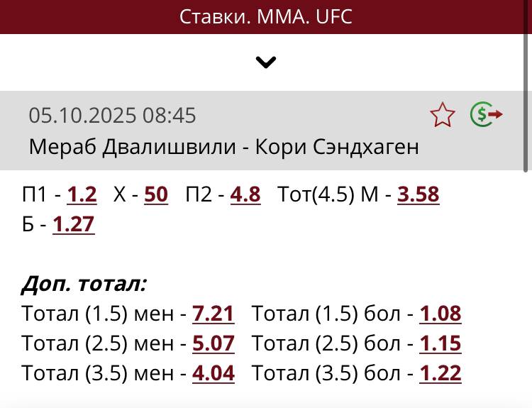Click the match date 05.10.2025 08:45
The width and height of the screenshot is (532, 408).
coord(112,115)
